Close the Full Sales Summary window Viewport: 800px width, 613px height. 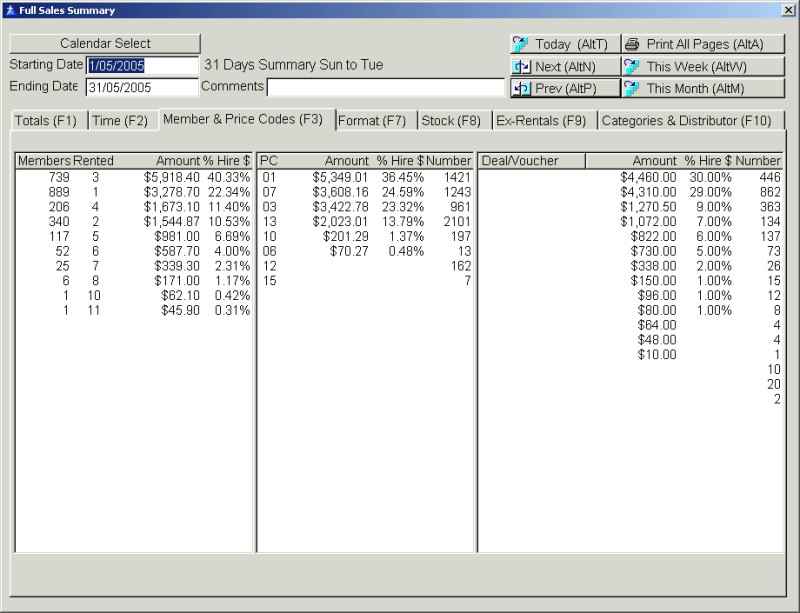(787, 10)
